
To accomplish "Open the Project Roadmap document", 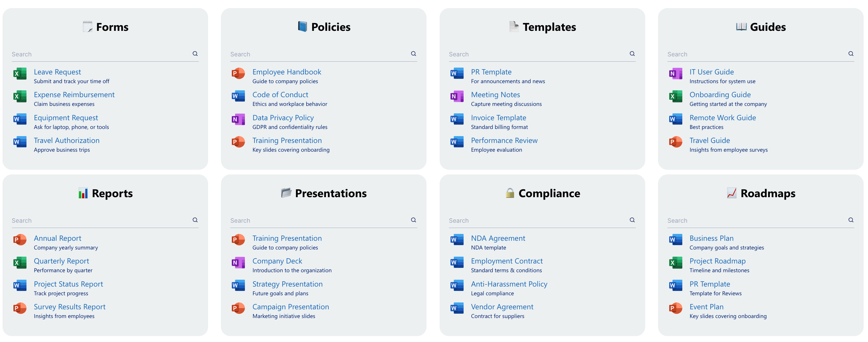I will pyautogui.click(x=717, y=261).
